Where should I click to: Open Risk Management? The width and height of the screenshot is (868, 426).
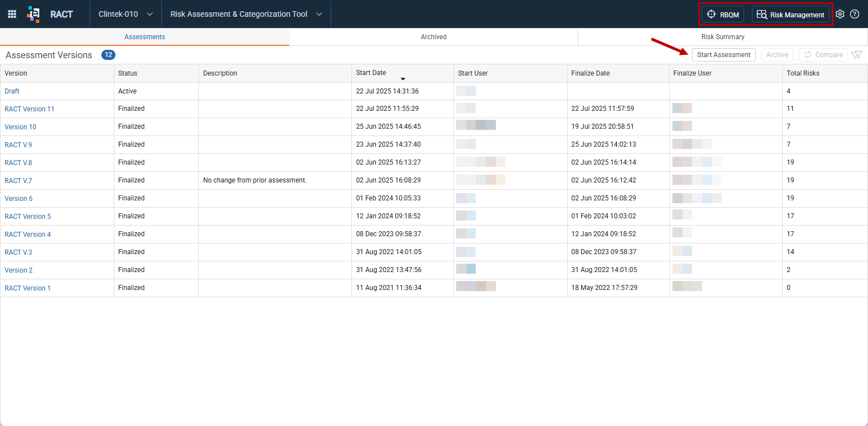(x=791, y=15)
